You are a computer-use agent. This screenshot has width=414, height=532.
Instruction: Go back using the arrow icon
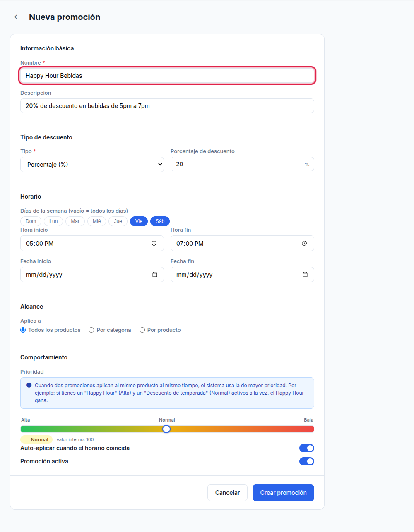pos(17,17)
